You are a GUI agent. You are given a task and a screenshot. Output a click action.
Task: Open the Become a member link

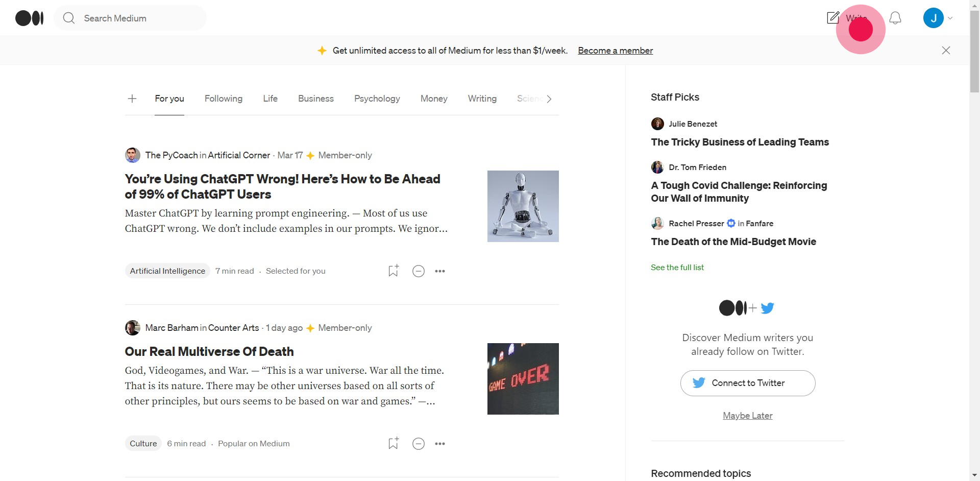click(x=615, y=51)
